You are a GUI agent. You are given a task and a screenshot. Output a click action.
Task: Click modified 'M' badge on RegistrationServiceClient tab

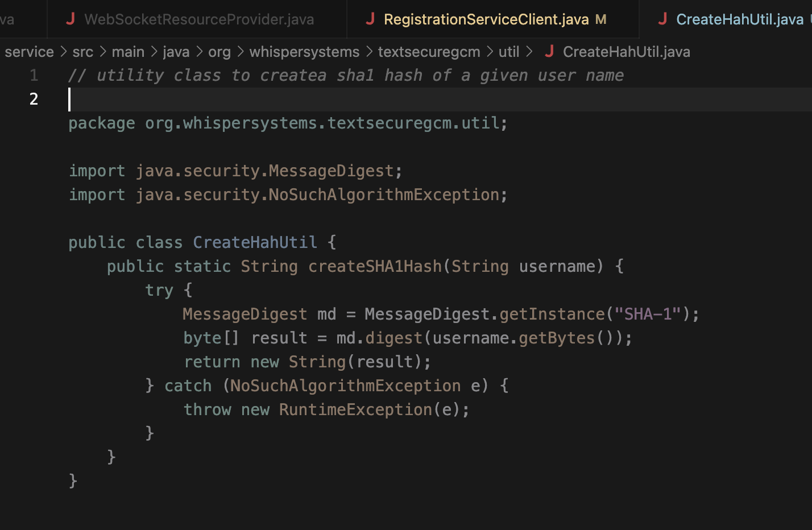[x=600, y=19]
